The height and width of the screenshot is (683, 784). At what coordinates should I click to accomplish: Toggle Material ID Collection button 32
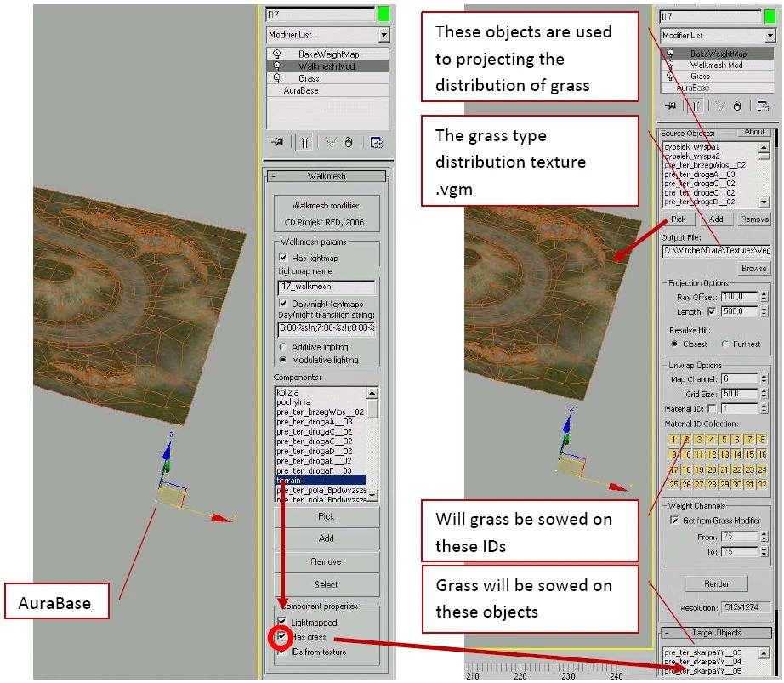762,485
